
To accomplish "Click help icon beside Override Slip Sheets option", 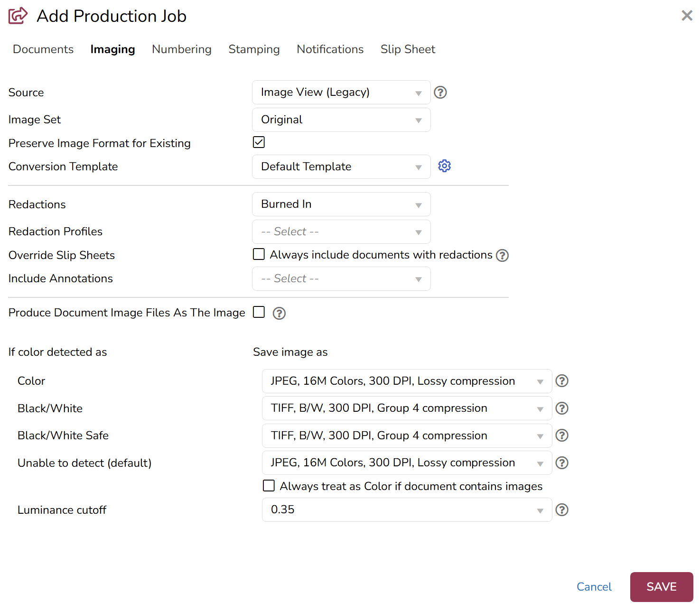I will click(x=502, y=256).
